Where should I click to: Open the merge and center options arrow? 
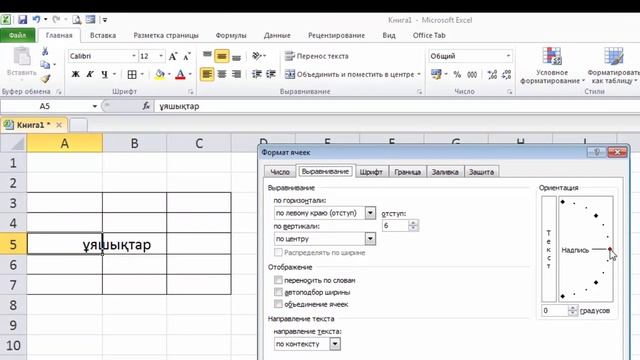click(419, 74)
